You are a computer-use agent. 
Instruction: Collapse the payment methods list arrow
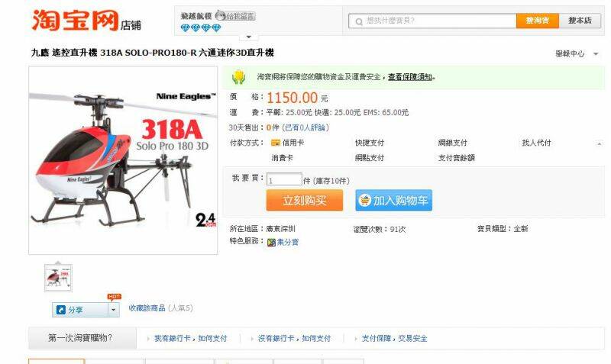[x=600, y=143]
